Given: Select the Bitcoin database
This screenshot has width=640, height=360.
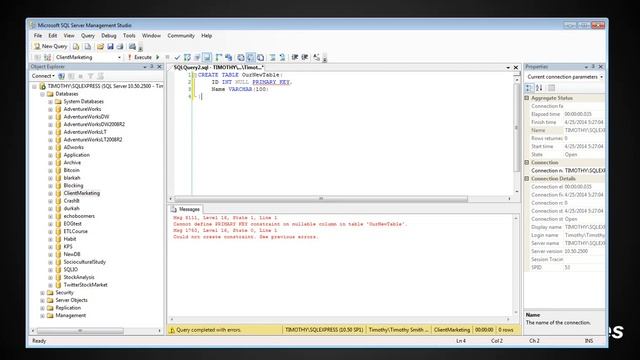Looking at the screenshot, I should pos(71,170).
